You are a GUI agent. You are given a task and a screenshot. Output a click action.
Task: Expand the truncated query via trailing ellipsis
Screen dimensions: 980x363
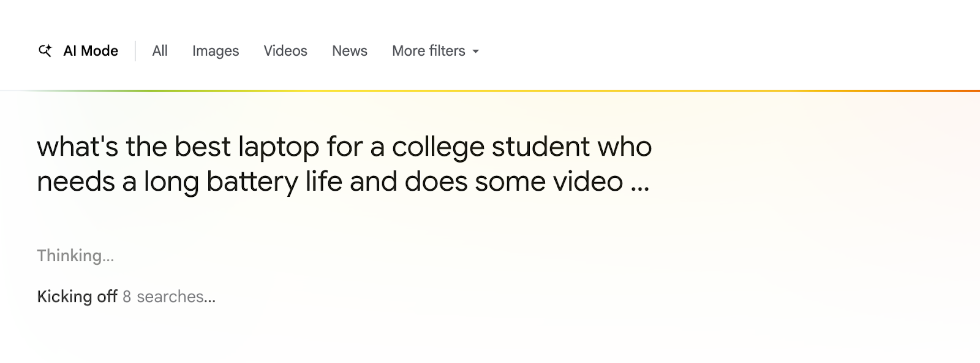click(x=640, y=183)
